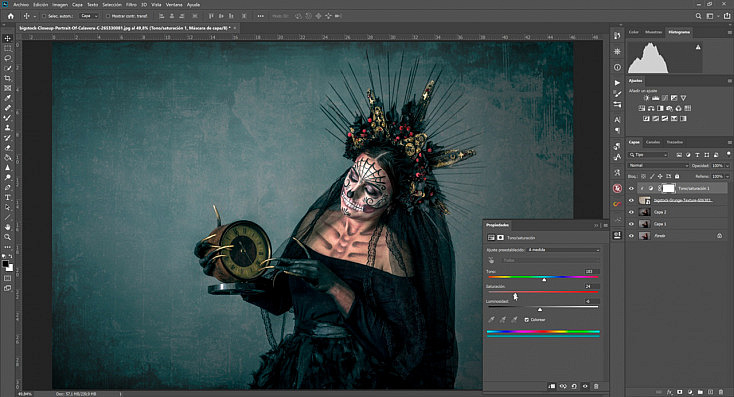Toggle adjustment layer visibility eye in Propiedades

tap(585, 386)
